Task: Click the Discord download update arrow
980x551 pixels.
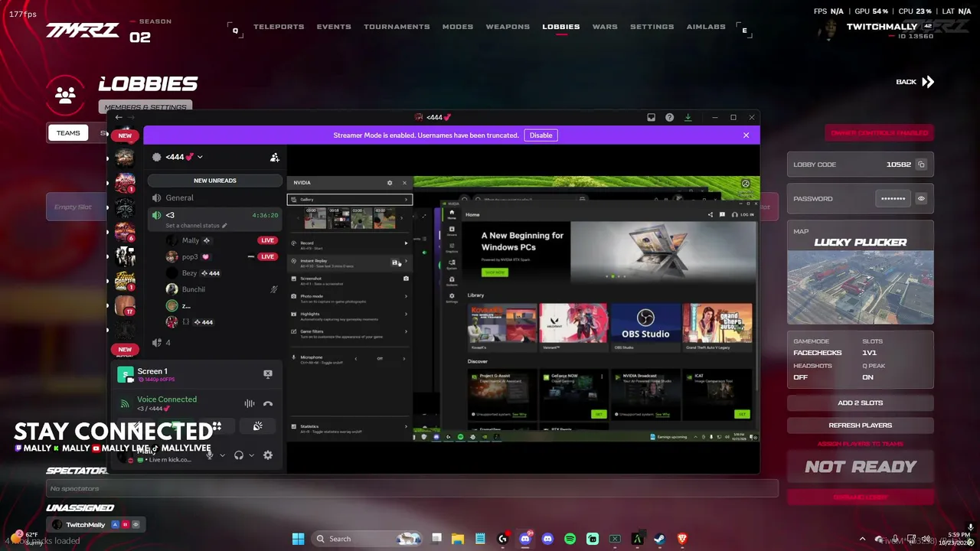Action: 688,117
